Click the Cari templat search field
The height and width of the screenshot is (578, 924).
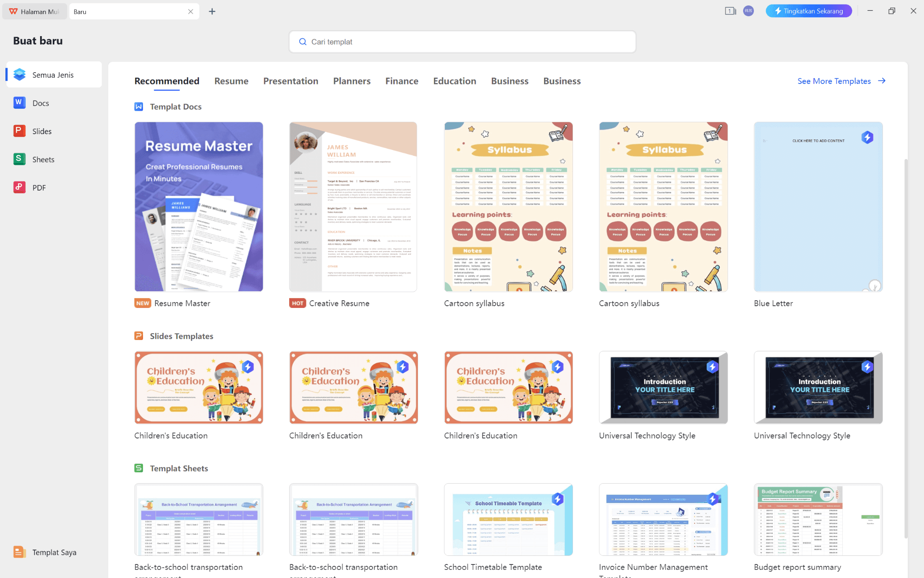click(462, 42)
